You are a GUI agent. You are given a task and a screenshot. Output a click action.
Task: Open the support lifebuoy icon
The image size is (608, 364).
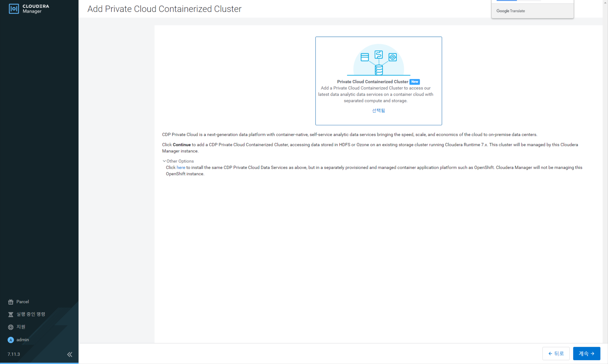(11, 327)
